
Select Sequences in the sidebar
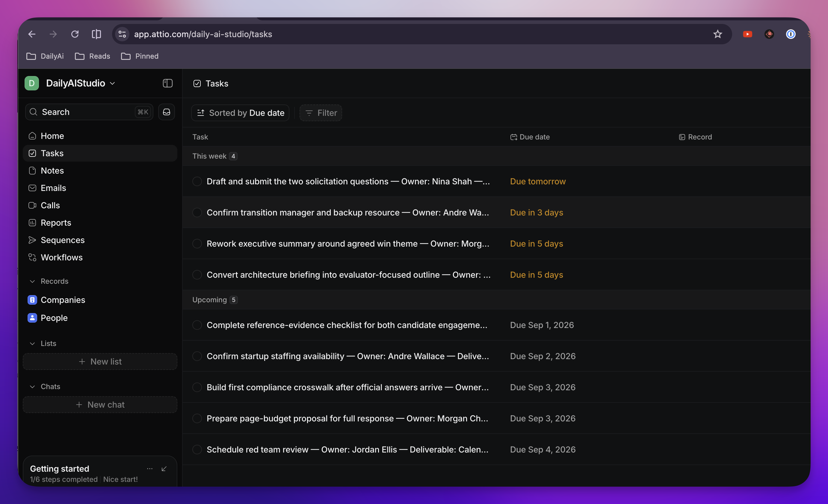click(x=100, y=240)
